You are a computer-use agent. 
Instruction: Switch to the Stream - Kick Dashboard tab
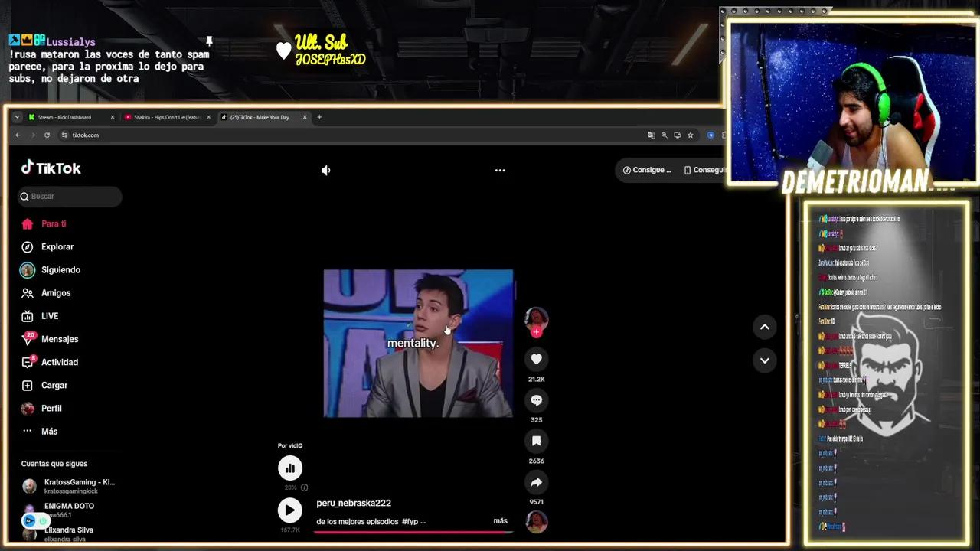tap(65, 117)
